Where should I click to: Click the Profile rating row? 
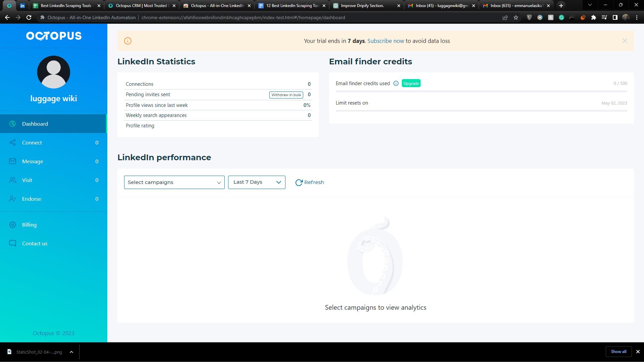pyautogui.click(x=218, y=126)
